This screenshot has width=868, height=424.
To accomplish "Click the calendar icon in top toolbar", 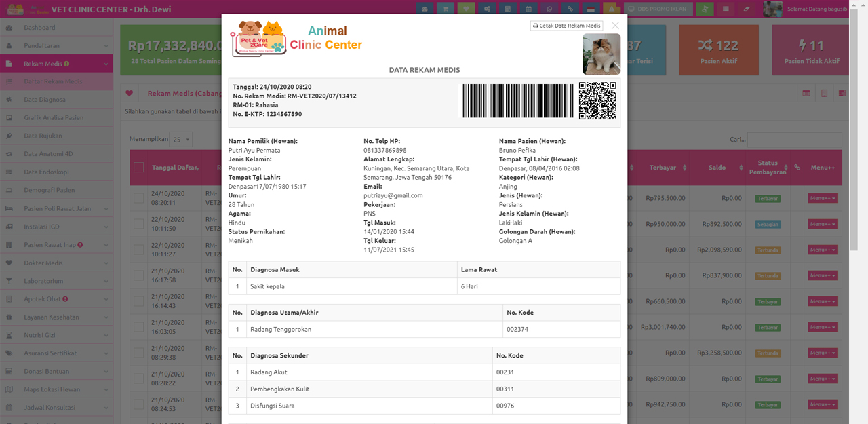I will pos(529,9).
